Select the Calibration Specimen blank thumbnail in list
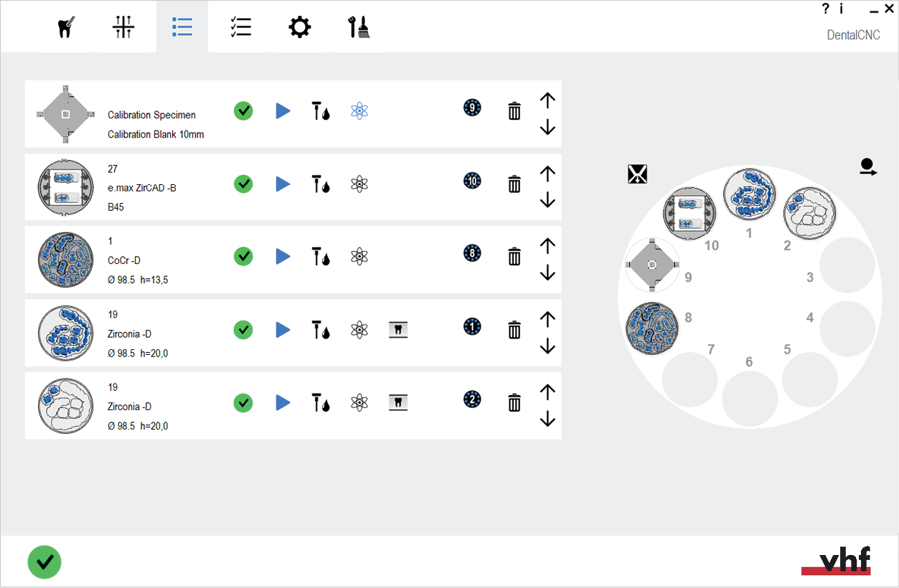 (x=65, y=114)
